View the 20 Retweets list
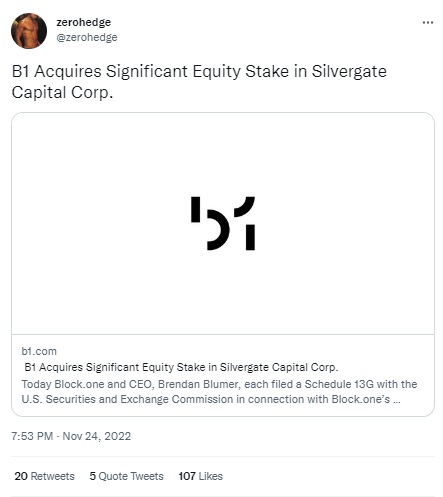This screenshot has height=497, width=443. pos(44,476)
